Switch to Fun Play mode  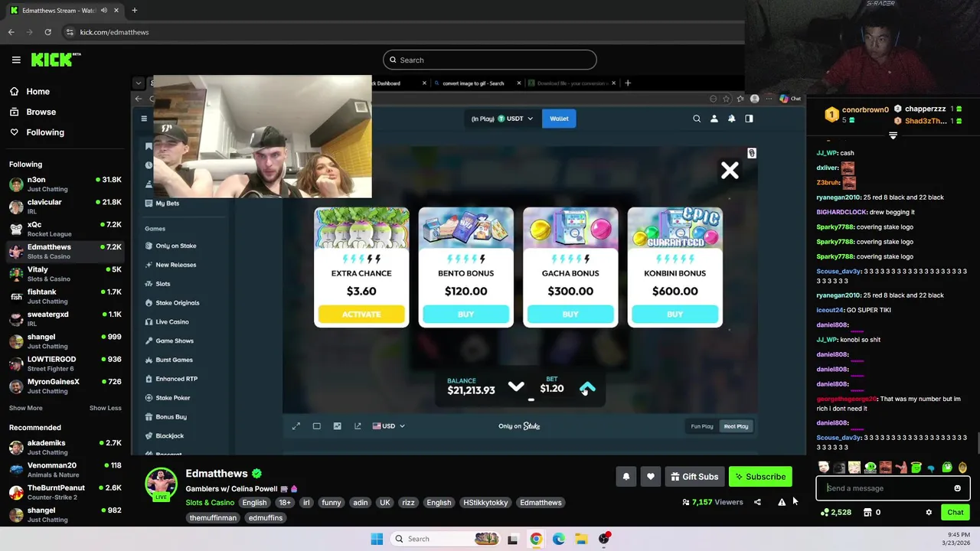point(702,426)
